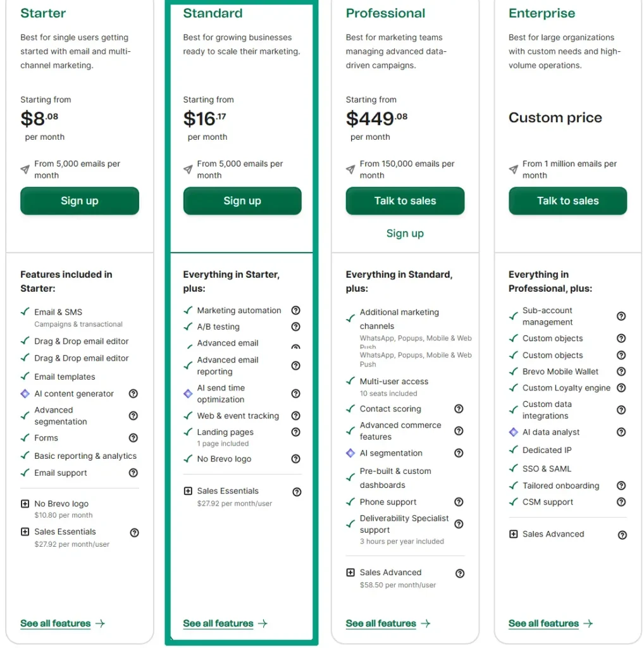Open tooltip for AI data analyst
This screenshot has height=648, width=644.
(x=621, y=432)
